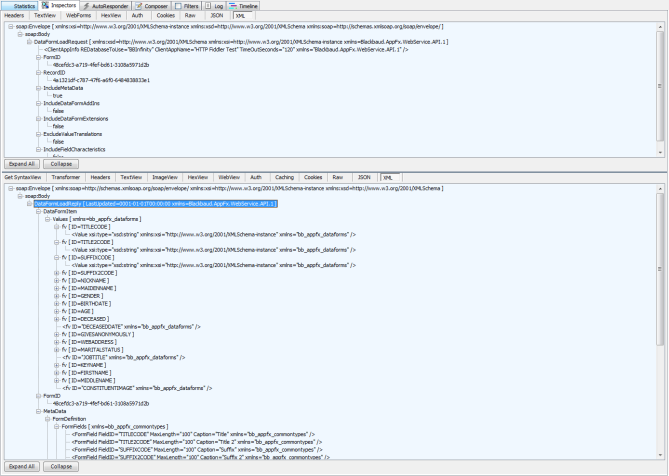Click the response pane vertical scrollbar
Image resolution: width=669 pixels, height=476 pixels.
pyautogui.click(x=659, y=320)
